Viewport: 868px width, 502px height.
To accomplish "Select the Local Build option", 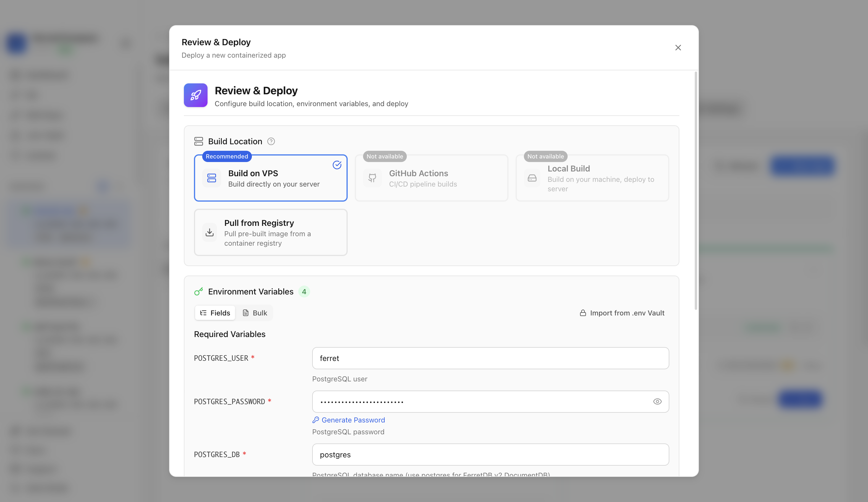I will [592, 178].
